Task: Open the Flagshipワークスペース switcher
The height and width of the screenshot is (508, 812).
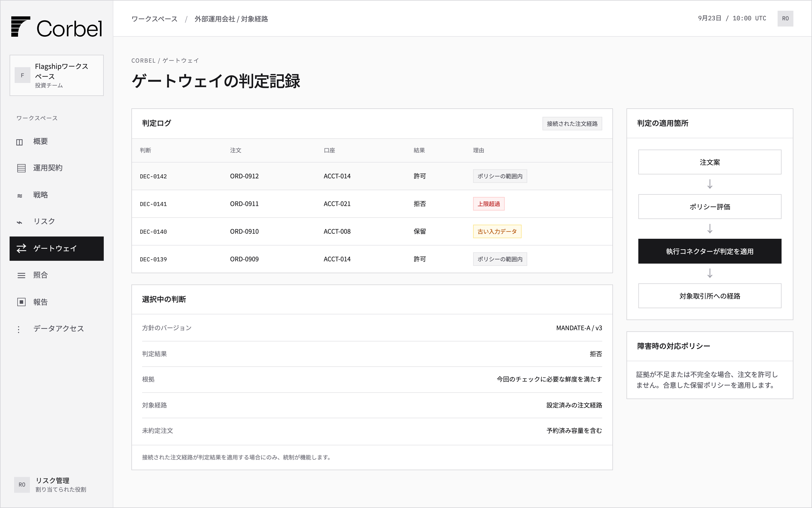Action: (56, 75)
